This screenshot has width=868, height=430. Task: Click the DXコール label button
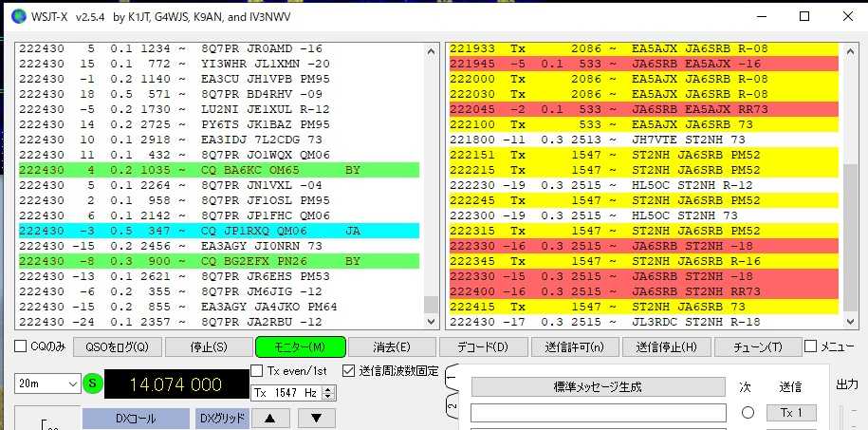(x=136, y=419)
